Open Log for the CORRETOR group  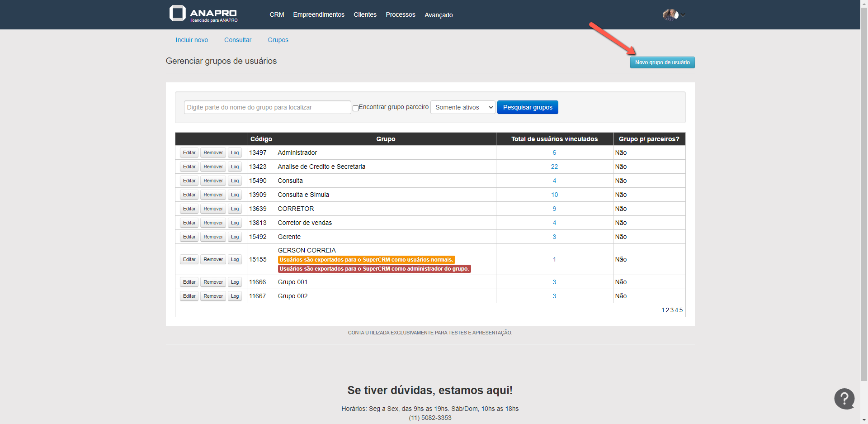coord(235,209)
